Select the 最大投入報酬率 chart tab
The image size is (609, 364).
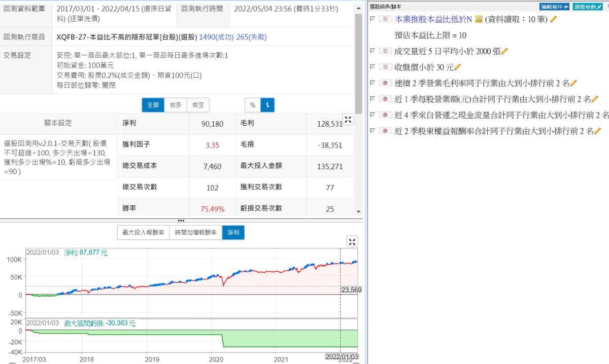pyautogui.click(x=143, y=233)
